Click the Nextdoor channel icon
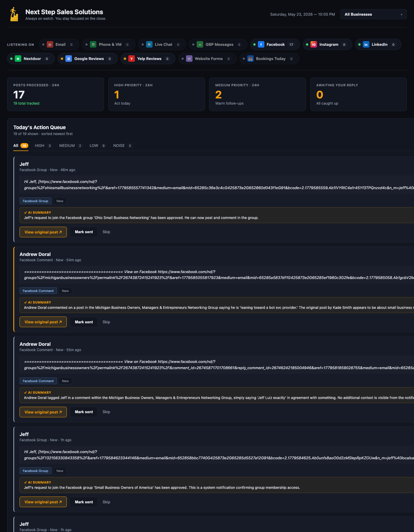414x532 pixels. [18, 59]
